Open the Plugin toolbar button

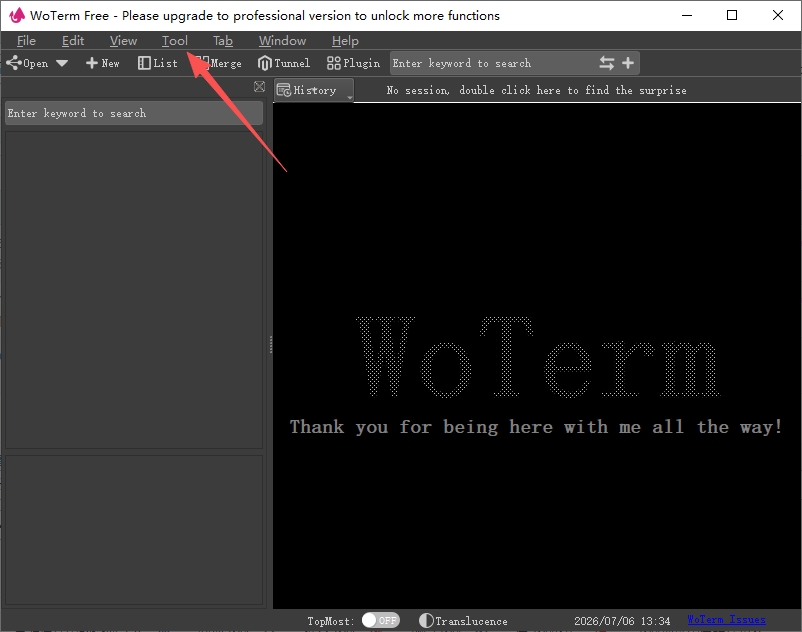pyautogui.click(x=353, y=63)
